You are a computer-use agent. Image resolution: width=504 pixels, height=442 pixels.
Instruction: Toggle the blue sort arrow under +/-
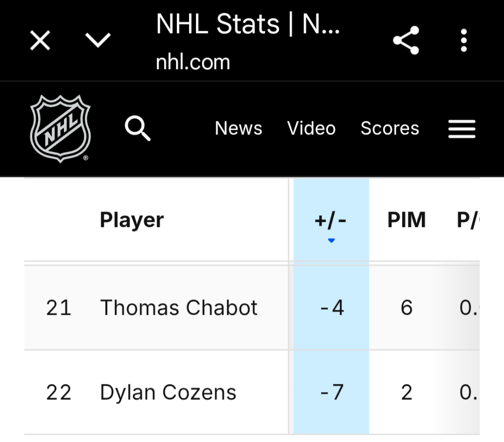[331, 241]
